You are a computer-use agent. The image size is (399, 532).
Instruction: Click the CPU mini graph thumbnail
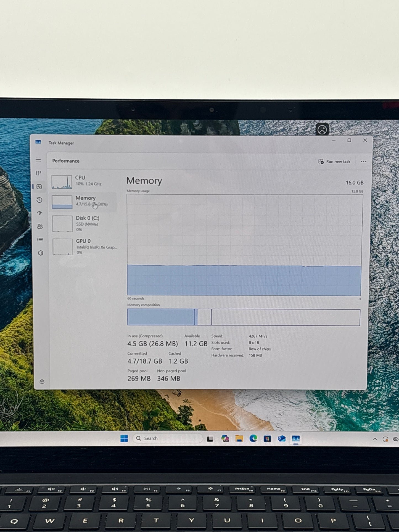[62, 182]
